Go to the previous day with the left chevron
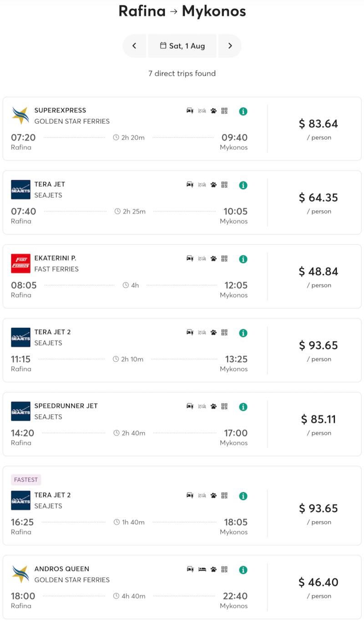 (134, 46)
